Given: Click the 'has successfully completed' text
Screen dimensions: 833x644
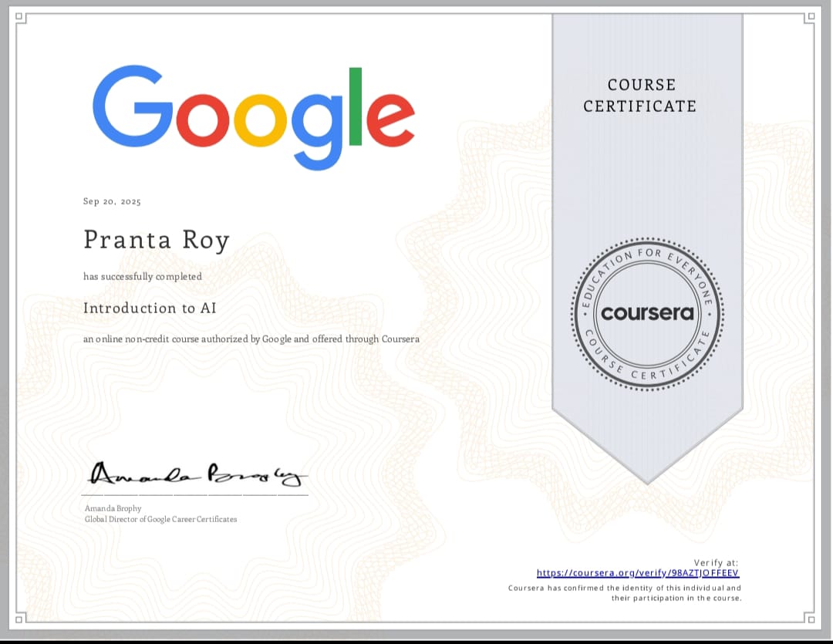Looking at the screenshot, I should (x=143, y=276).
